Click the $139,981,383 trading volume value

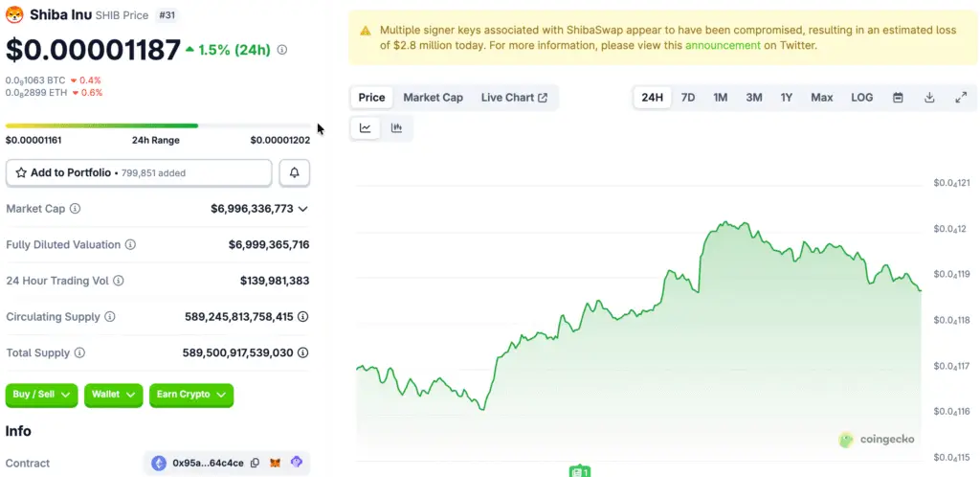pyautogui.click(x=275, y=282)
